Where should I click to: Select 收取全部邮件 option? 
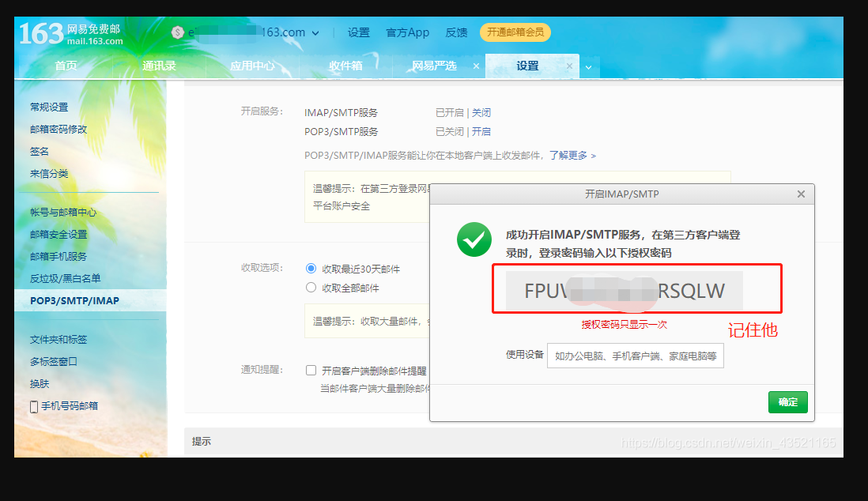(x=311, y=287)
